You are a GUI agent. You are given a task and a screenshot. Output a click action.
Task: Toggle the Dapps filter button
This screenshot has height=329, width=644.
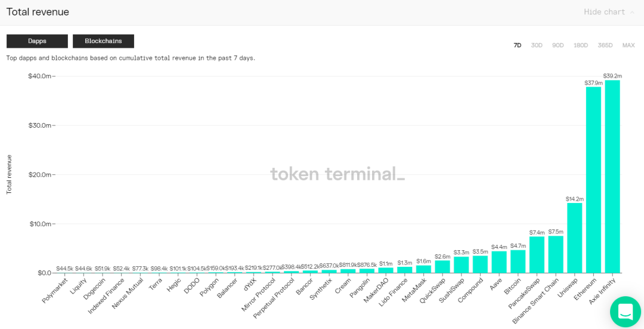(37, 41)
